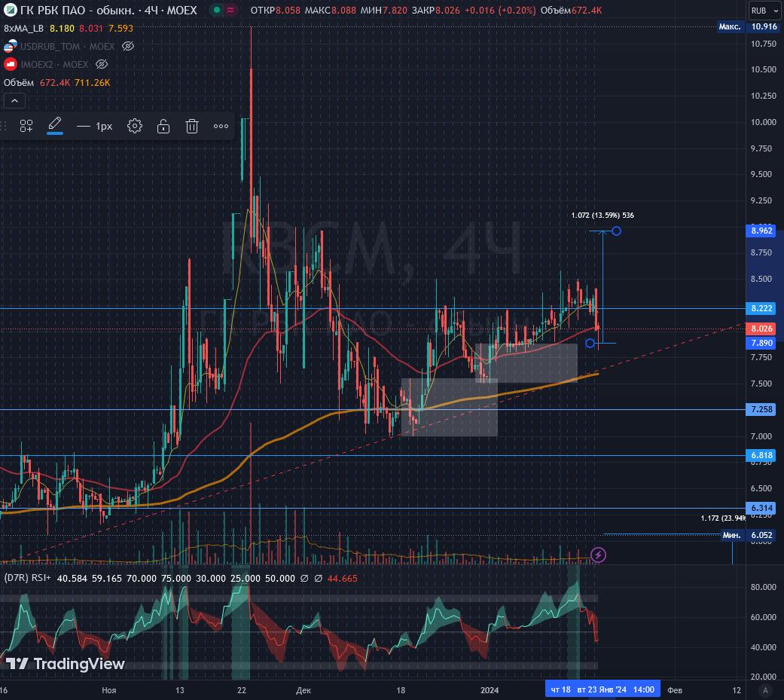Click the Мин. 6.052 low label
The image size is (784, 700).
(x=750, y=535)
